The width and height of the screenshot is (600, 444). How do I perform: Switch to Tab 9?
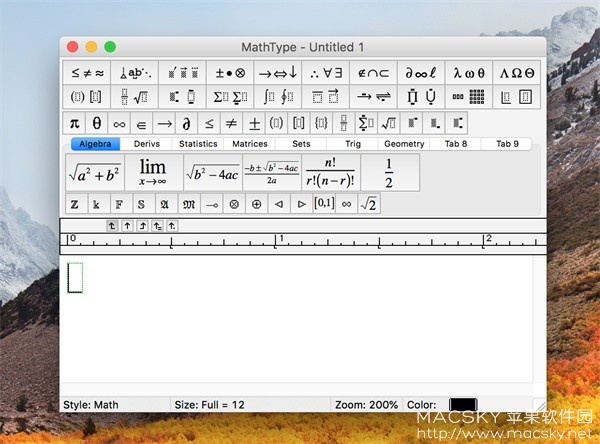pos(507,144)
